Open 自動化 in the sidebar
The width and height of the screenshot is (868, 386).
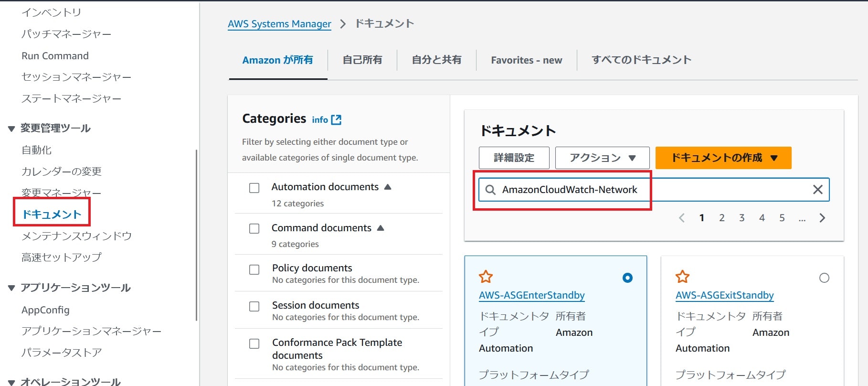tap(36, 150)
